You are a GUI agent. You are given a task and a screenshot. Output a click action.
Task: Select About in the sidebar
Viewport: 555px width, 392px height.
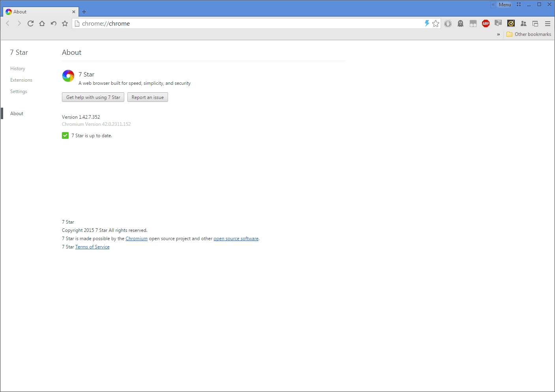tap(17, 114)
